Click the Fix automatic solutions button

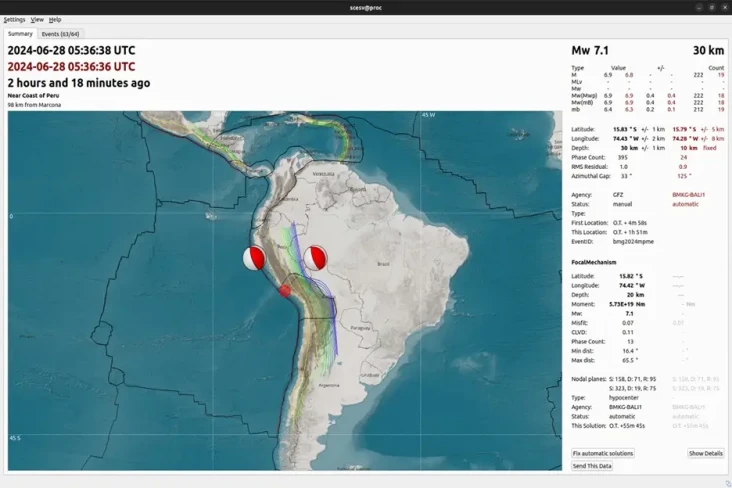603,453
